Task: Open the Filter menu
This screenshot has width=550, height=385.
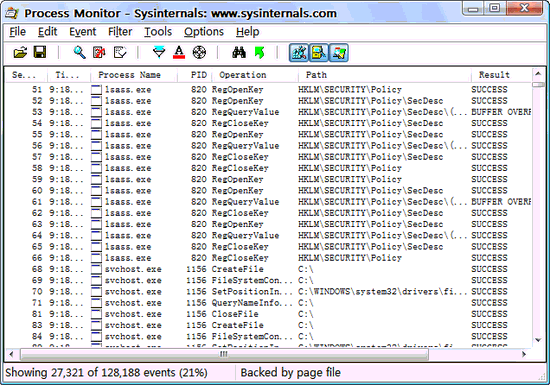Action: tap(120, 32)
